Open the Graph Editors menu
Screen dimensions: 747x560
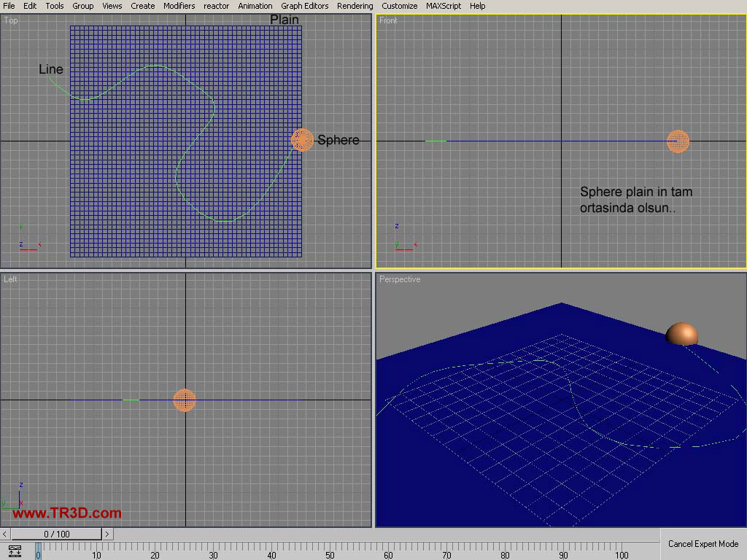(x=304, y=6)
